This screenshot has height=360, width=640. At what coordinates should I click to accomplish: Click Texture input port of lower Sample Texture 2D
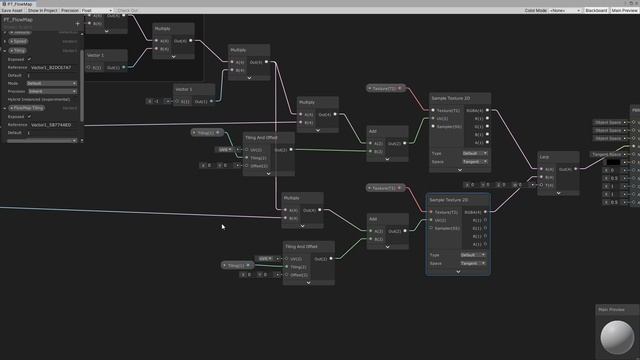click(431, 212)
